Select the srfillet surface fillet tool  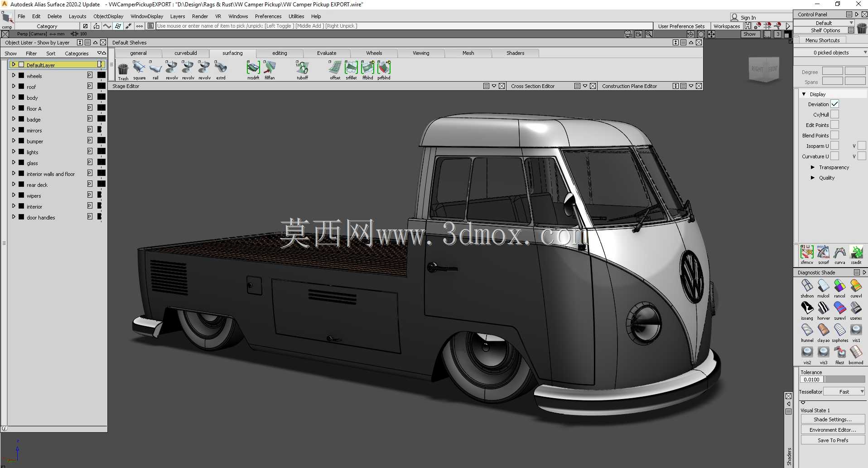tap(351, 70)
